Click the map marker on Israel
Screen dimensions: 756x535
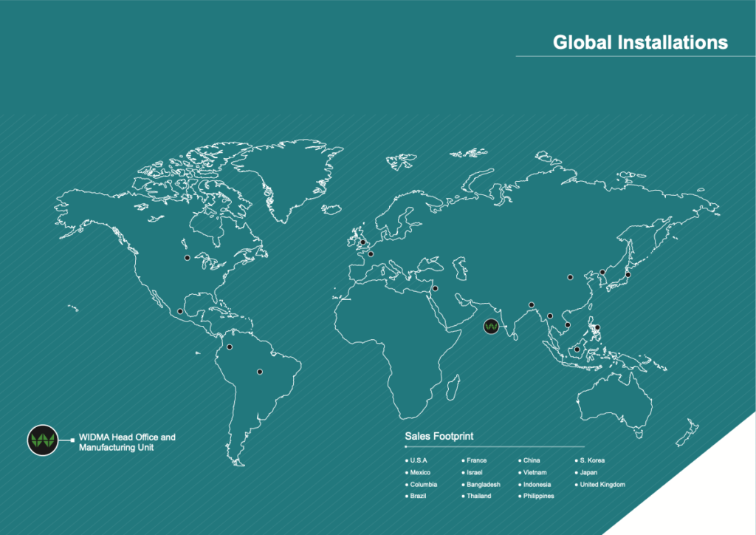[x=435, y=289]
